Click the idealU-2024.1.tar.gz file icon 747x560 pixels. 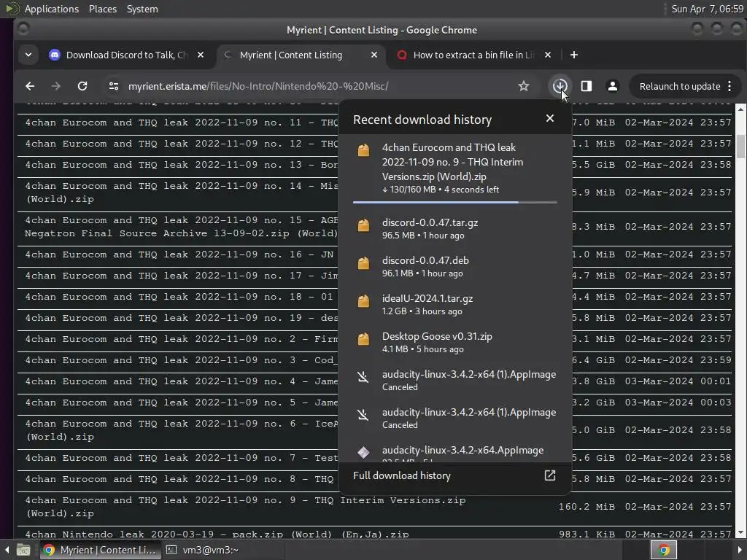363,301
